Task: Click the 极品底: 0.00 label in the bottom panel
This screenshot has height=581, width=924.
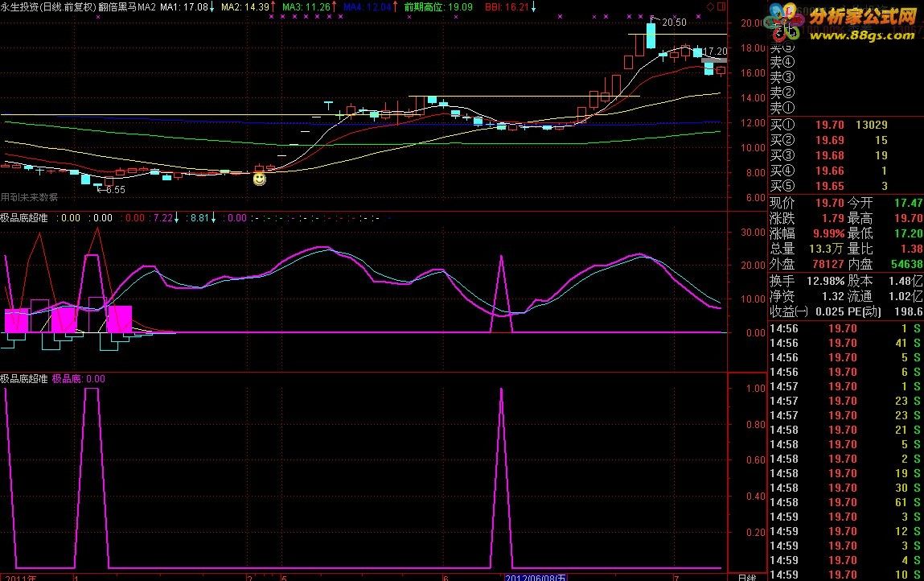Action: (x=78, y=379)
